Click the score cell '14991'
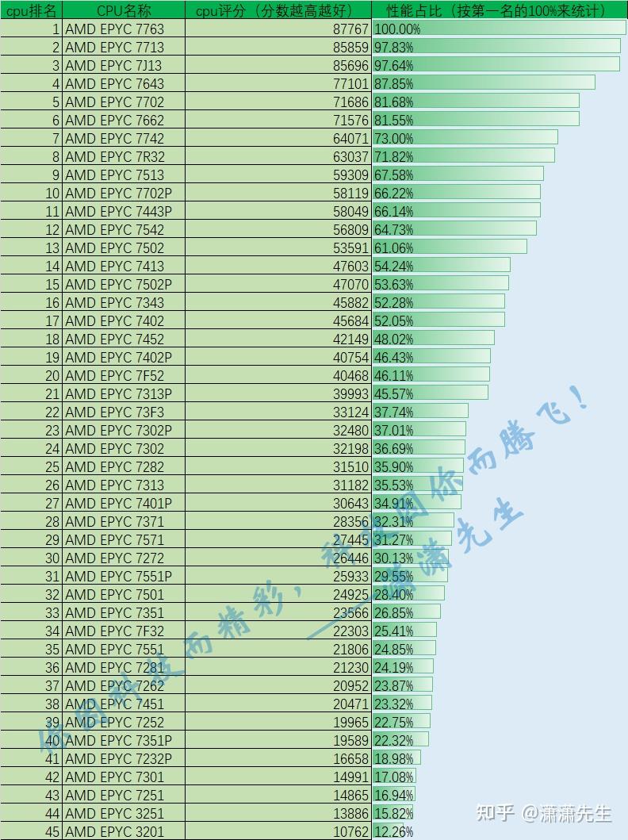The image size is (628, 840). pyautogui.click(x=278, y=777)
